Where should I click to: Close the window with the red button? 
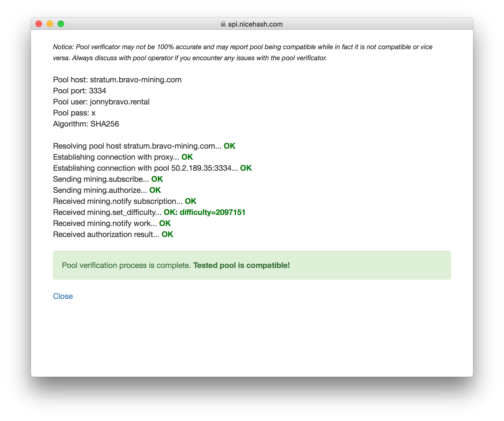coord(39,24)
